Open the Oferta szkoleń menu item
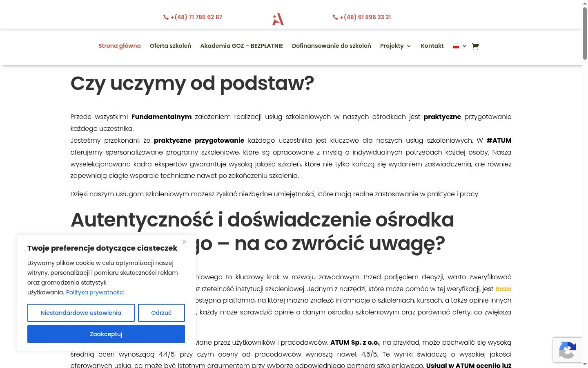The width and height of the screenshot is (588, 368). click(x=170, y=46)
